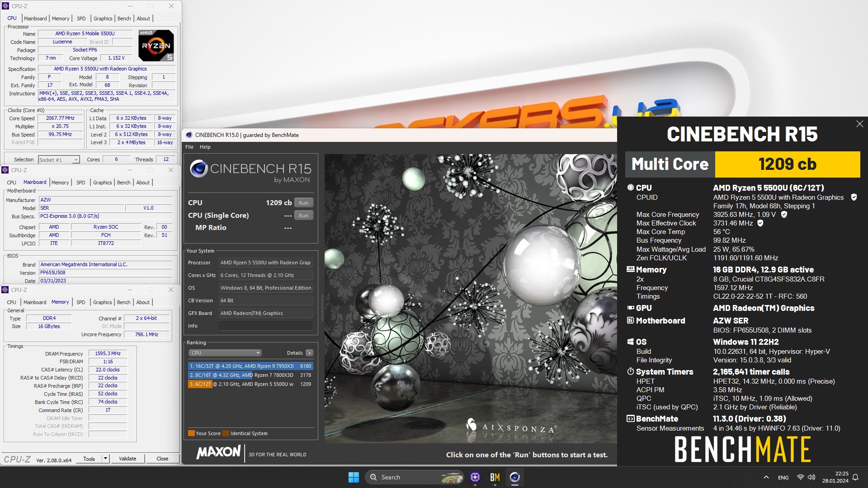Click the Processor field in Cinebench Your System
Image resolution: width=868 pixels, height=488 pixels.
[265, 263]
